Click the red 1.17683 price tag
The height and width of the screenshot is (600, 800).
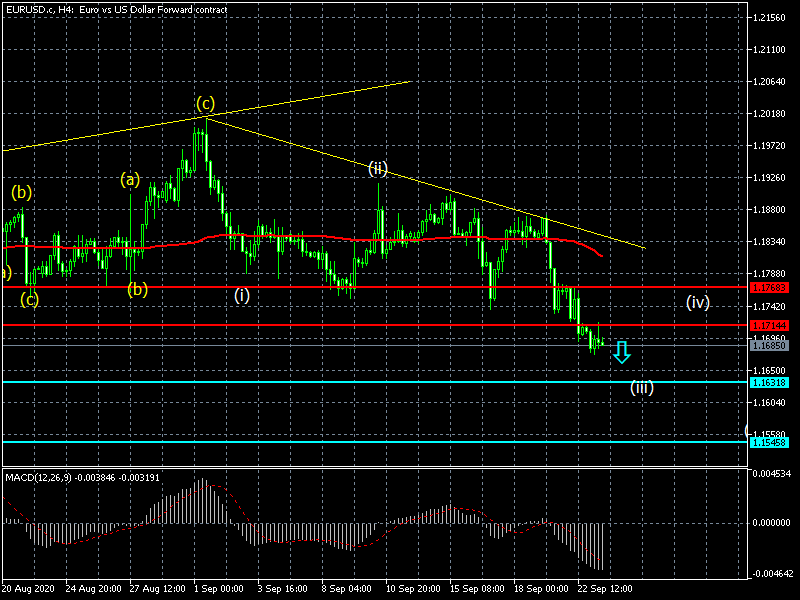pos(769,287)
